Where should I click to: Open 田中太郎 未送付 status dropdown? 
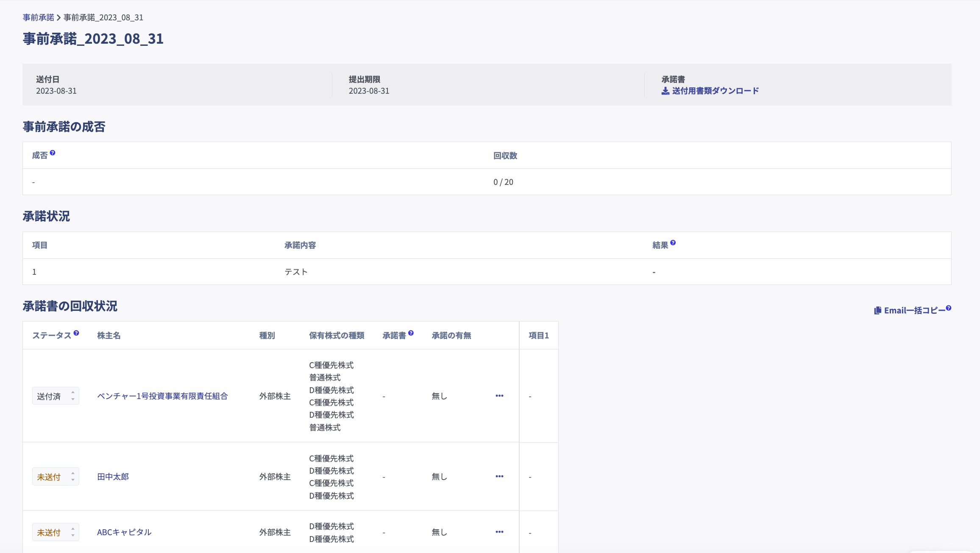pyautogui.click(x=56, y=477)
